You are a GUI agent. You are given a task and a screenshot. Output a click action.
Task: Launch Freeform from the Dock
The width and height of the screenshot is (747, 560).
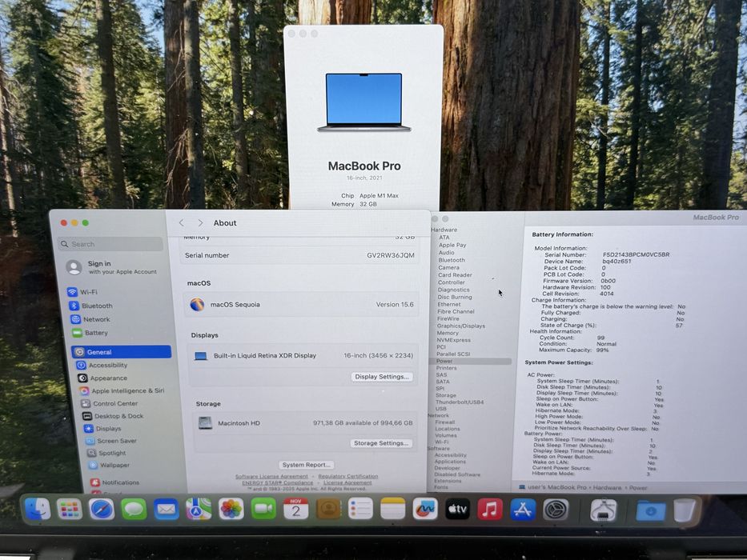pyautogui.click(x=425, y=509)
